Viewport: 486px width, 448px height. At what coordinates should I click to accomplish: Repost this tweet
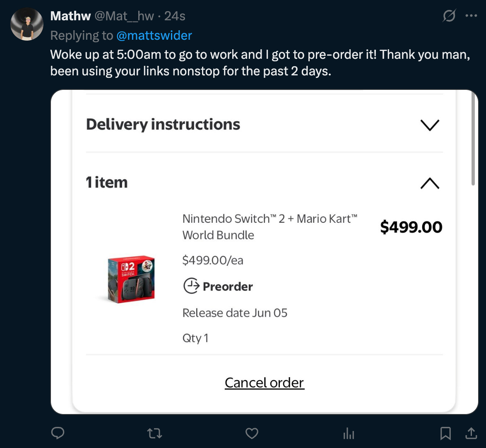[x=154, y=433]
